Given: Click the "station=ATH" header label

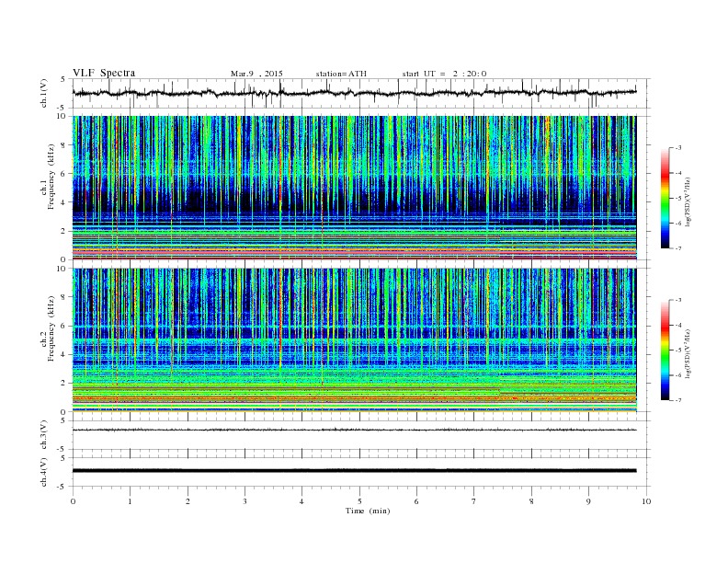Looking at the screenshot, I should [x=341, y=74].
